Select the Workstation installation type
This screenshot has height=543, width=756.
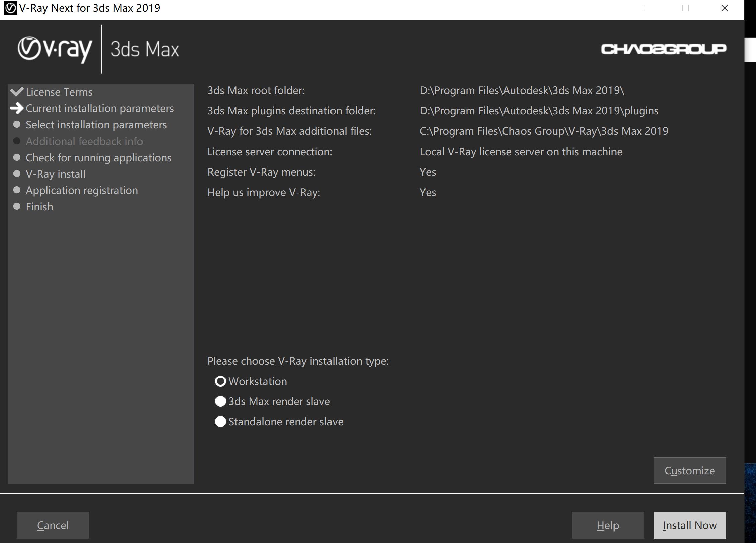click(x=219, y=381)
